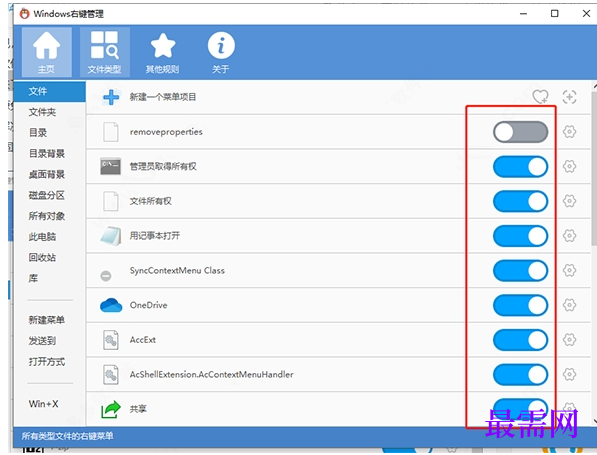
Task: Open the 其他规则 star section
Action: 163,52
